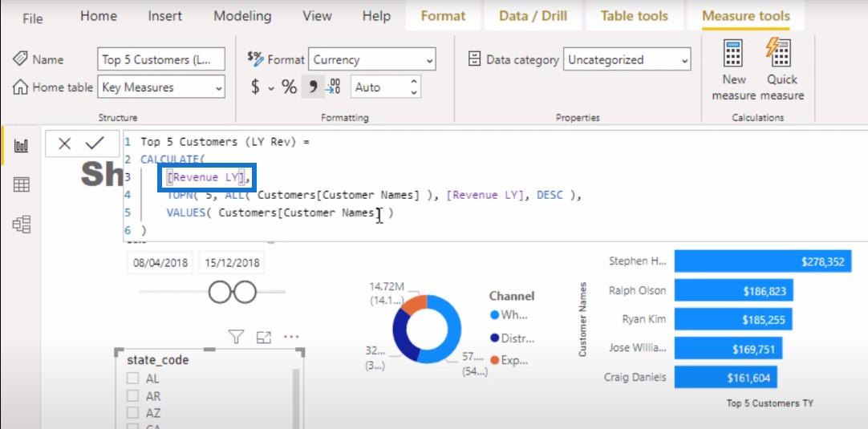Viewport: 868px width, 429px height.
Task: Select Ryan Kim bar $185,255
Action: [x=733, y=319]
